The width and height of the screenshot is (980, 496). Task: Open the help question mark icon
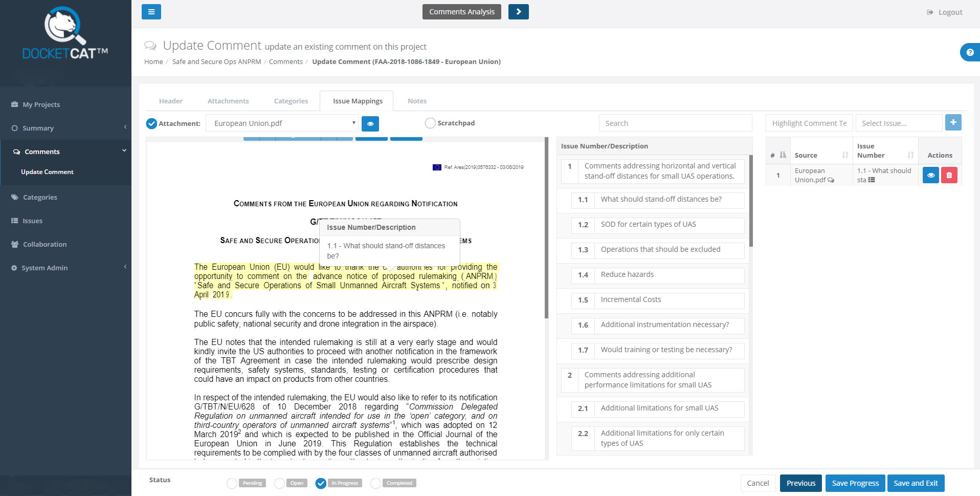[970, 52]
